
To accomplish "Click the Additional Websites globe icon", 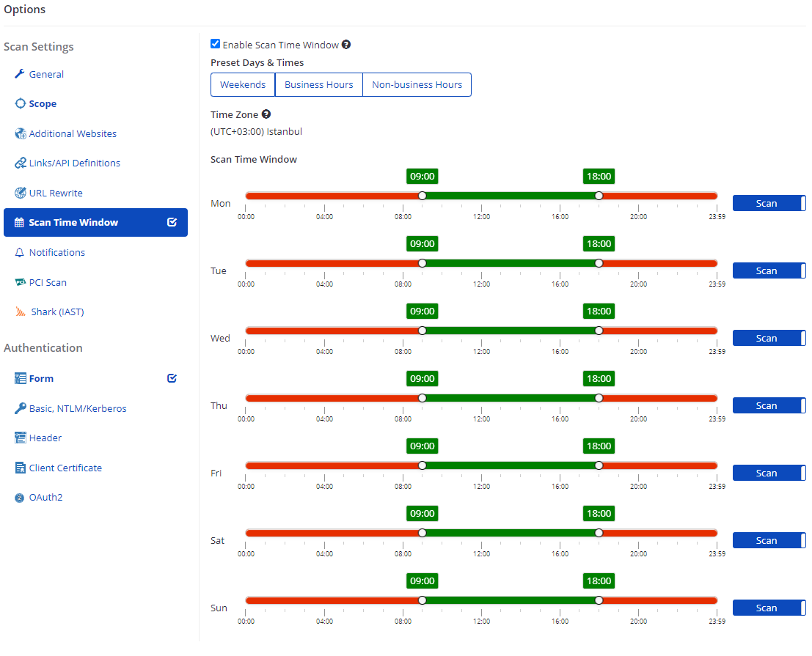I will [x=20, y=134].
